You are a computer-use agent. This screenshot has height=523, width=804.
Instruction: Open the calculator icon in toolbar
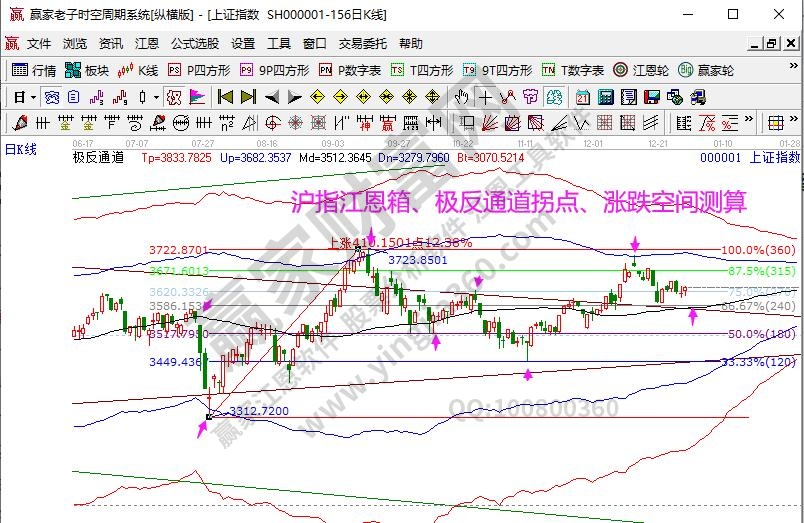(x=606, y=97)
